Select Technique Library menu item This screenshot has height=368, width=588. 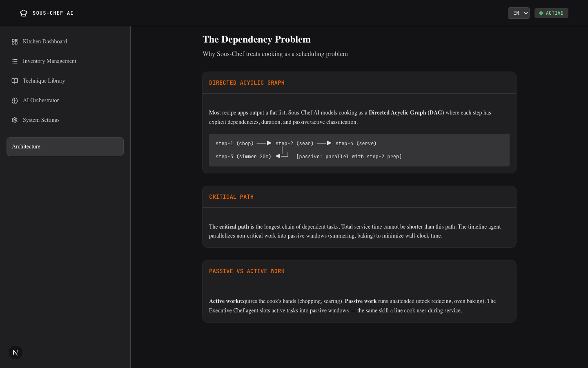pos(65,81)
